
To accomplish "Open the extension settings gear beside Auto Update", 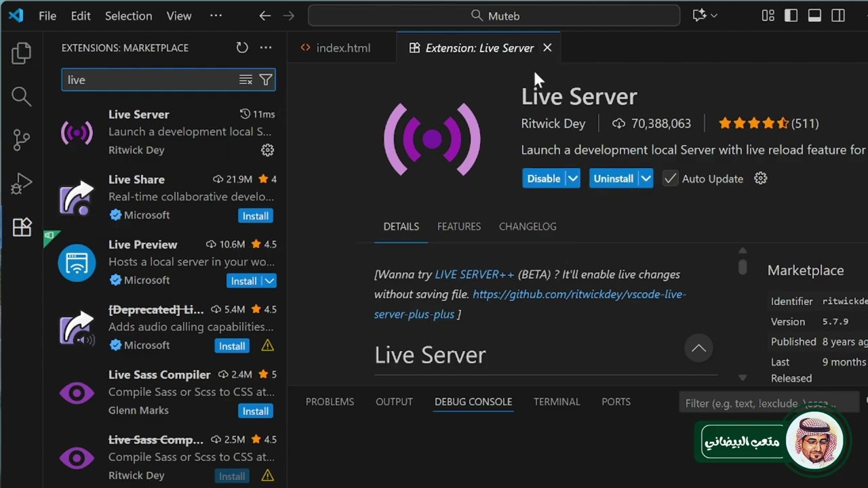I will 761,178.
